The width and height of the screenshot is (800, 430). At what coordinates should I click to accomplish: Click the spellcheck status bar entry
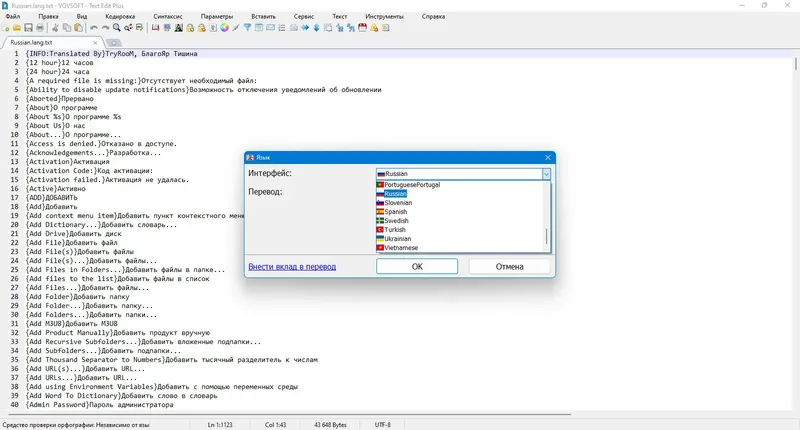[76, 424]
